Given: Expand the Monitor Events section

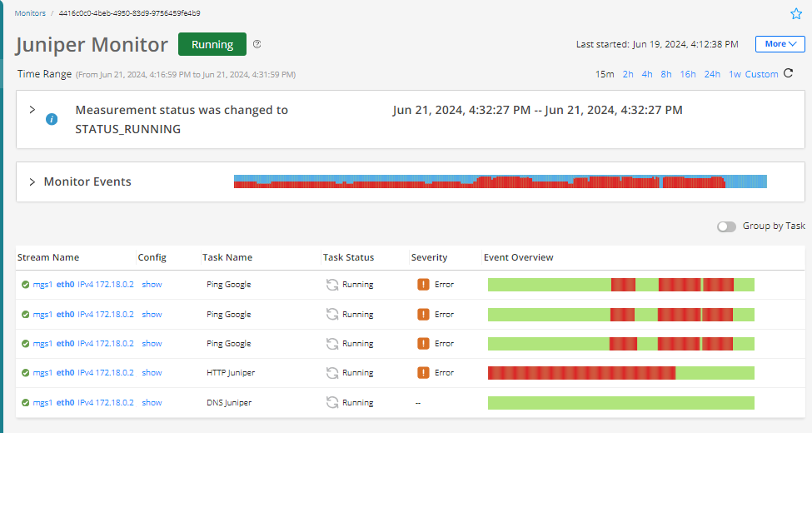Looking at the screenshot, I should 32,181.
